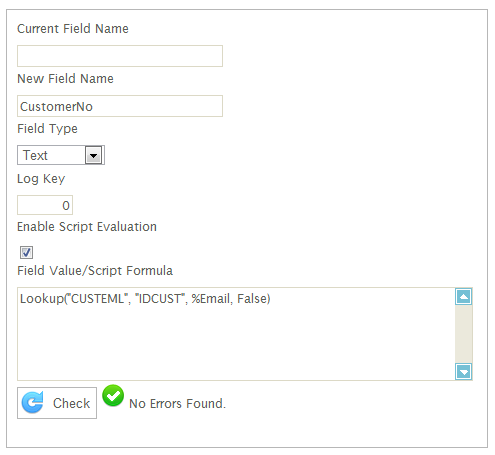
Task: Click the formula box scroll-down arrow
Action: pyautogui.click(x=463, y=371)
